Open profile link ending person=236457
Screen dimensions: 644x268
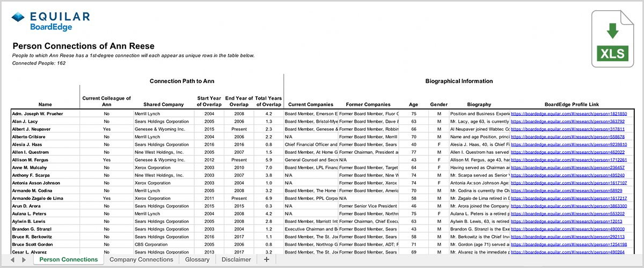pyautogui.click(x=568, y=168)
